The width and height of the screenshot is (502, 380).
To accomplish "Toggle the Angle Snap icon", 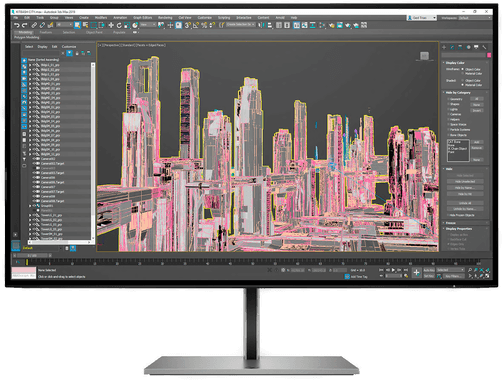I will coord(196,25).
